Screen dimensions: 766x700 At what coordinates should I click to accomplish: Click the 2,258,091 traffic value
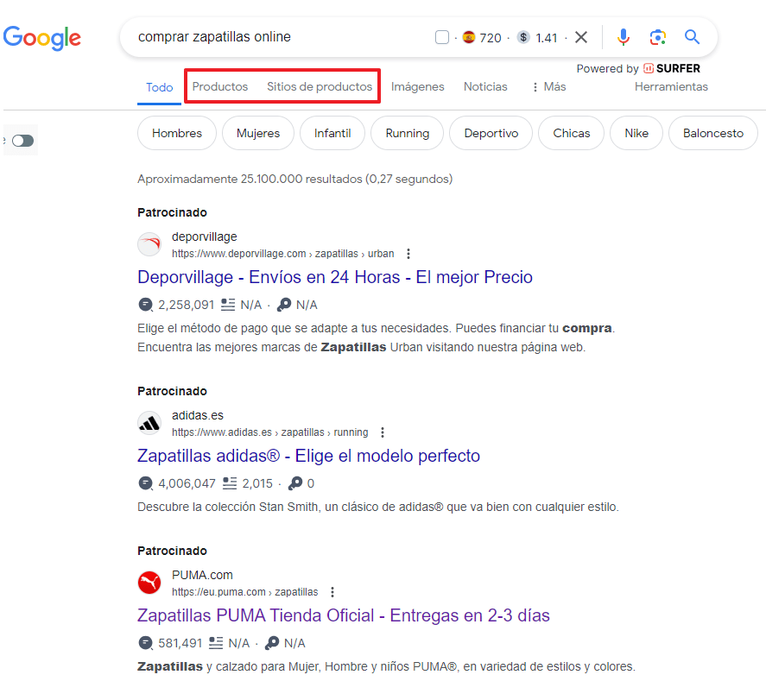pos(187,305)
